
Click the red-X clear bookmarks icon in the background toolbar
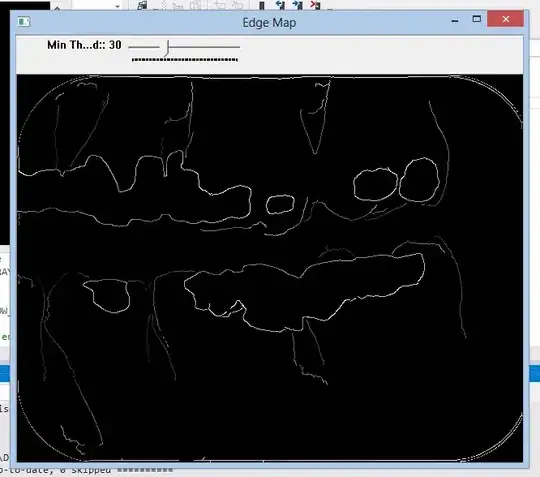pyautogui.click(x=315, y=5)
